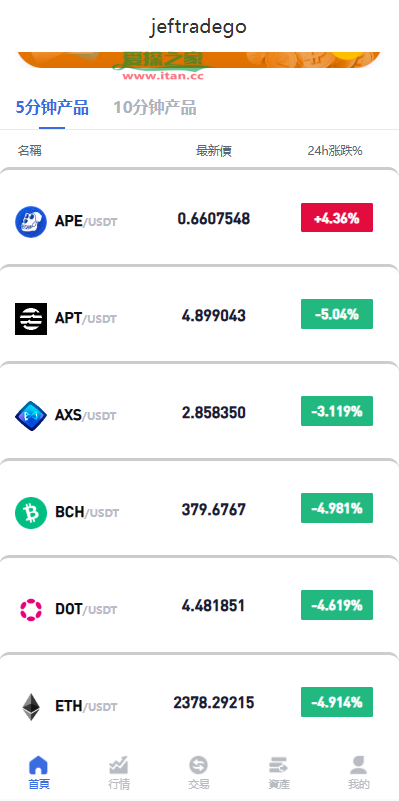399x801 pixels.
Task: Select the AXS diamond logo icon
Action: click(31, 416)
